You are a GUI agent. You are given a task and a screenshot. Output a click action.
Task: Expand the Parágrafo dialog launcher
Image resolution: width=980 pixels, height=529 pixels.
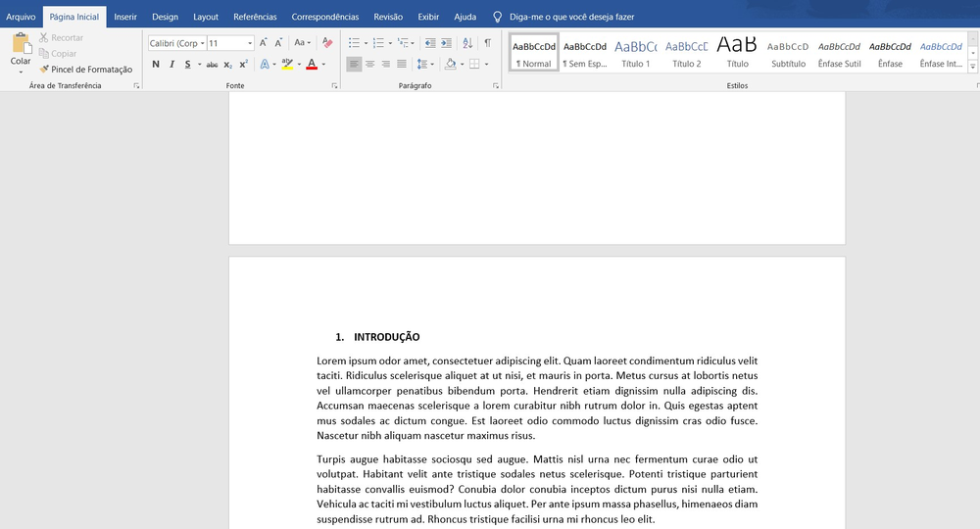coord(496,86)
